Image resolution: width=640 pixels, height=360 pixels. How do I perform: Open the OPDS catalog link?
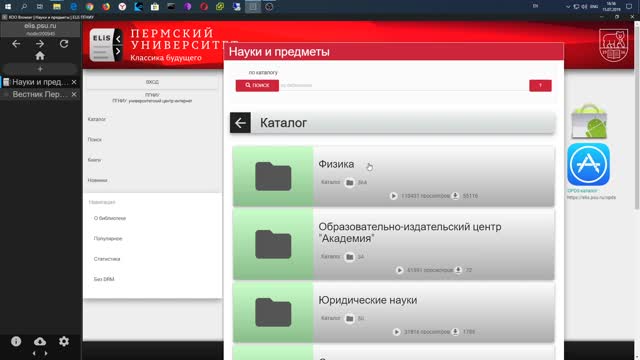pyautogui.click(x=582, y=191)
